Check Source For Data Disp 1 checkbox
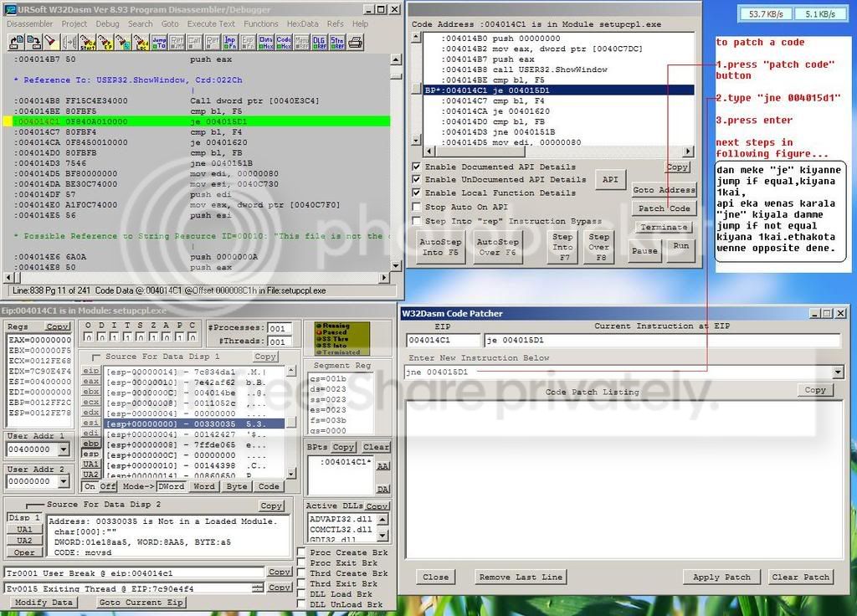857x616 pixels. tap(96, 357)
